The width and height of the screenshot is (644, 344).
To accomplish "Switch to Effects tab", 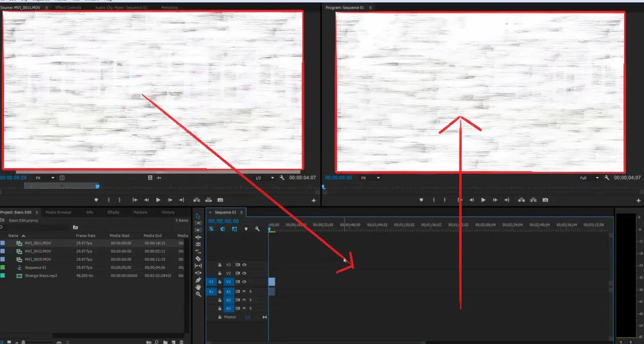I will 113,212.
